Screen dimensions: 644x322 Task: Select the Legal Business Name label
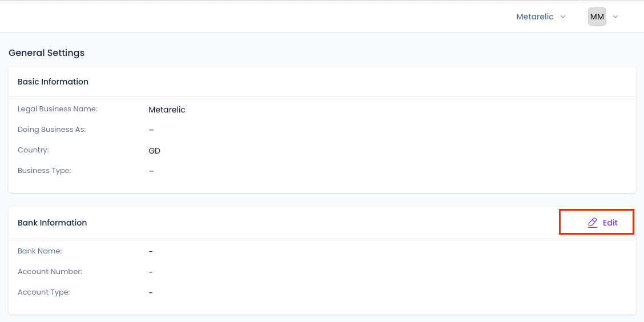(58, 109)
